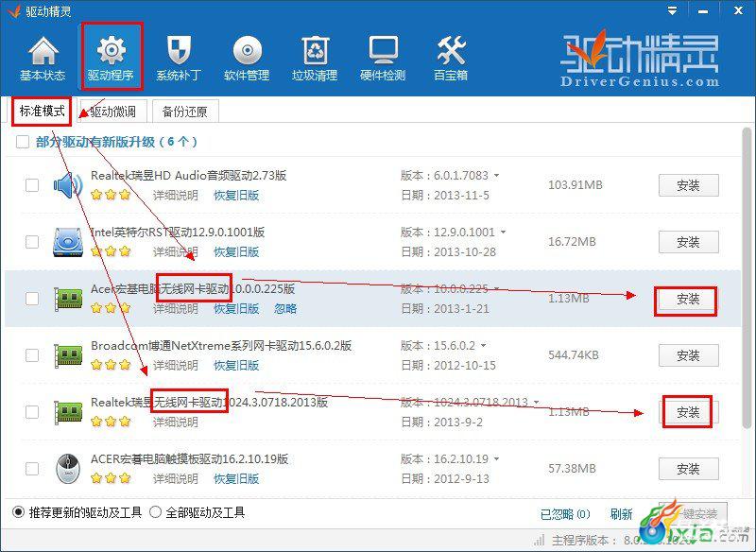Click the 103.91MB size text

point(576,185)
